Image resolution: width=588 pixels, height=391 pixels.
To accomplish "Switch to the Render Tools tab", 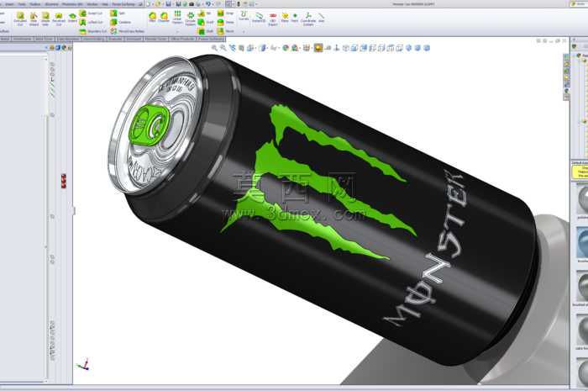I will point(156,39).
